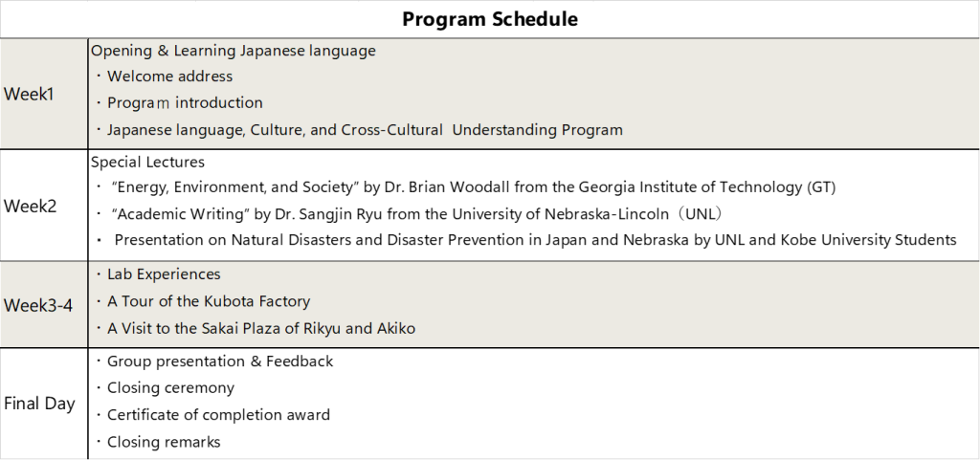Click the bullet before 'Welcome address'
This screenshot has height=460, width=980.
click(x=98, y=77)
